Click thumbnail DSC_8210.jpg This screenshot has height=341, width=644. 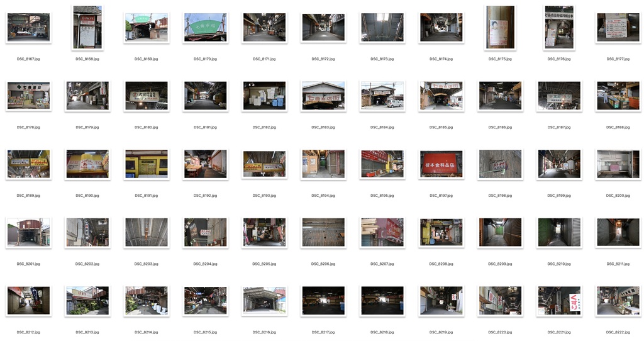click(559, 233)
